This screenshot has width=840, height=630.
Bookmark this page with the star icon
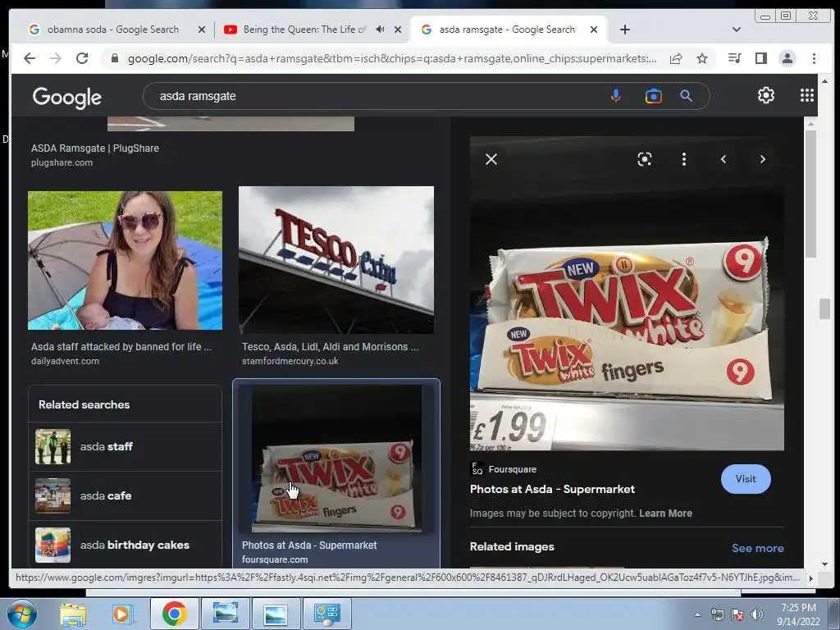tap(702, 58)
